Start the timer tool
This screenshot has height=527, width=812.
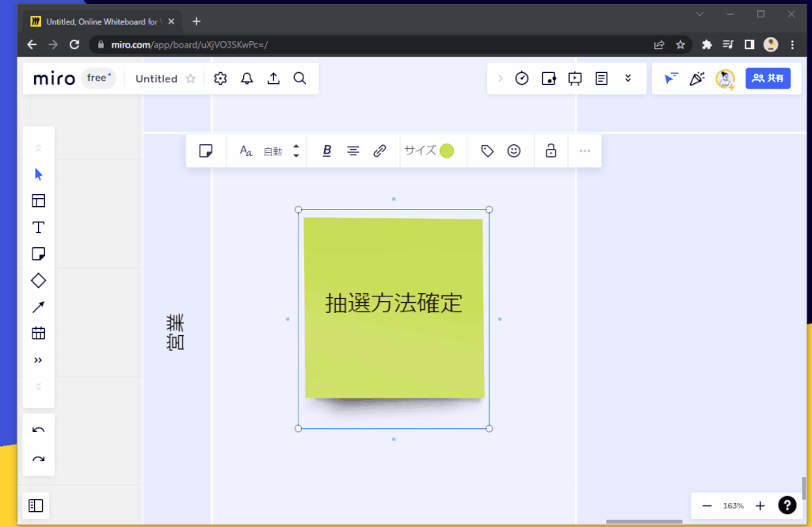[x=522, y=78]
